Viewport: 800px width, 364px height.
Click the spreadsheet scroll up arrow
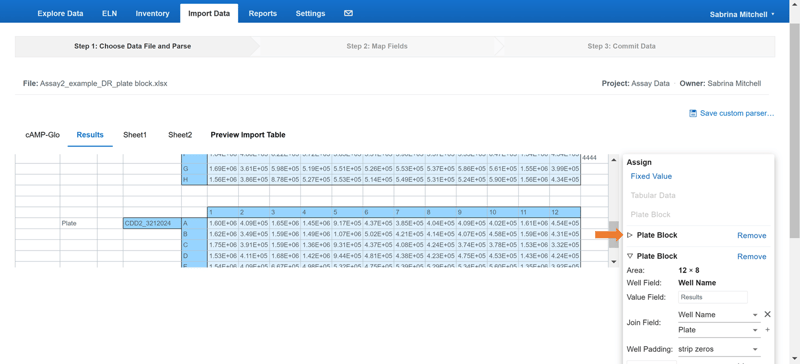614,160
